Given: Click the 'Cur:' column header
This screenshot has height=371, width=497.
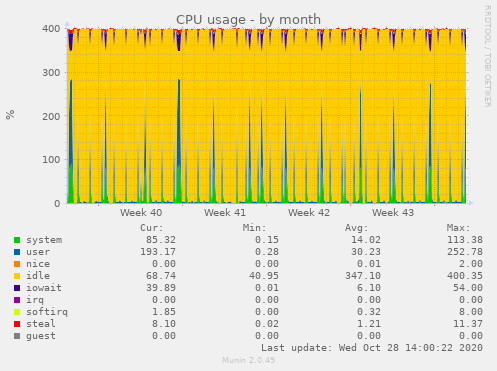Looking at the screenshot, I should pos(152,228).
